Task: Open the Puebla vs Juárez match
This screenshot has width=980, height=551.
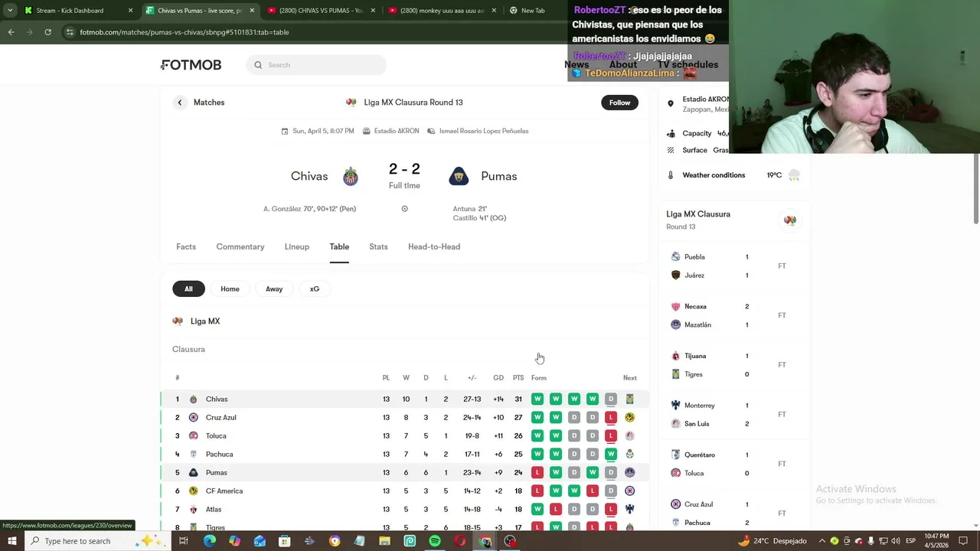Action: [734, 266]
